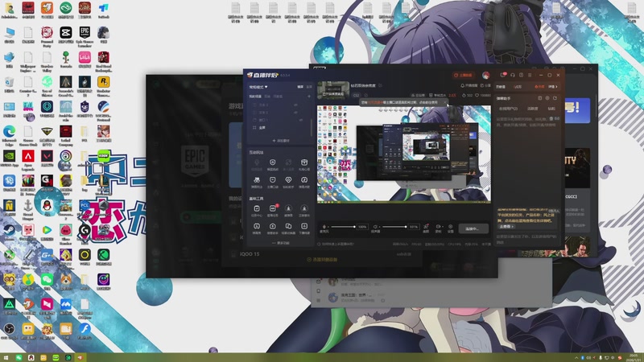Open the Windows Start button

6,358
